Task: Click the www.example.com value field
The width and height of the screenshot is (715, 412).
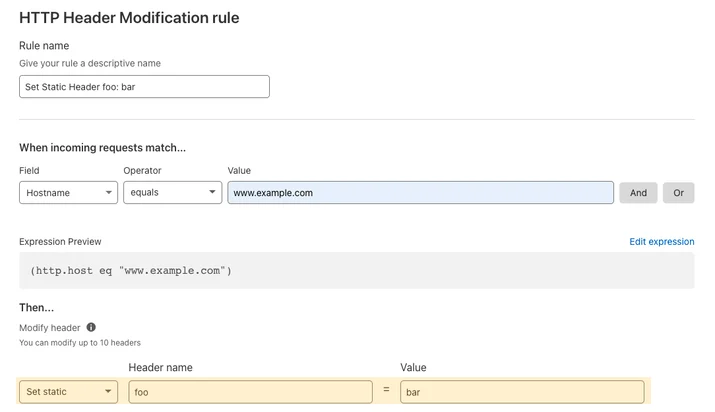Action: (x=420, y=193)
